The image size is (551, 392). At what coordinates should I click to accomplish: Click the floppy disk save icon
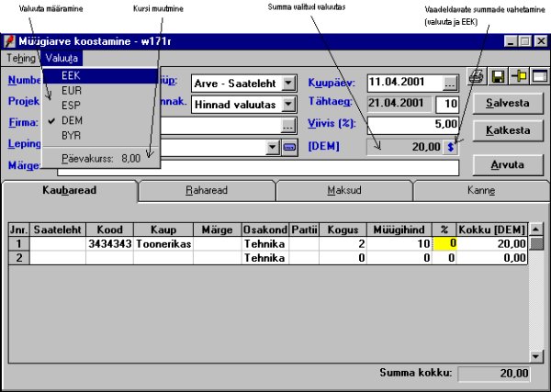(498, 77)
